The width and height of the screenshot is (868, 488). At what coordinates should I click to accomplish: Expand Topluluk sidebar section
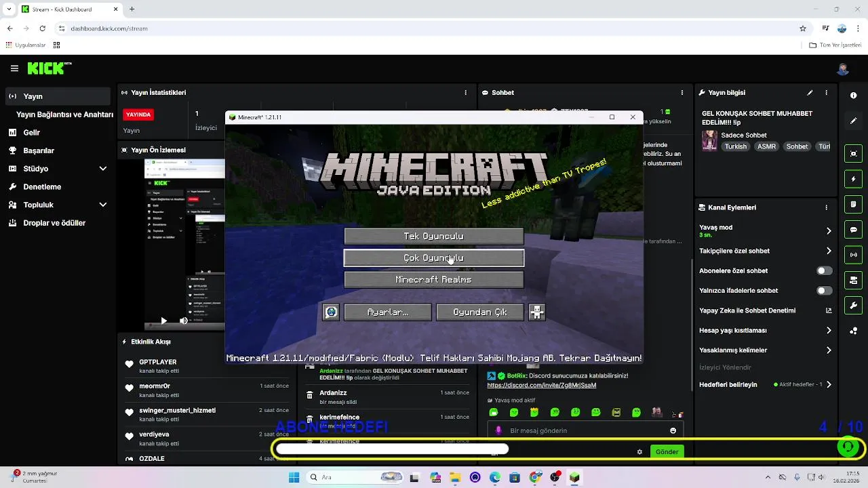click(x=103, y=205)
